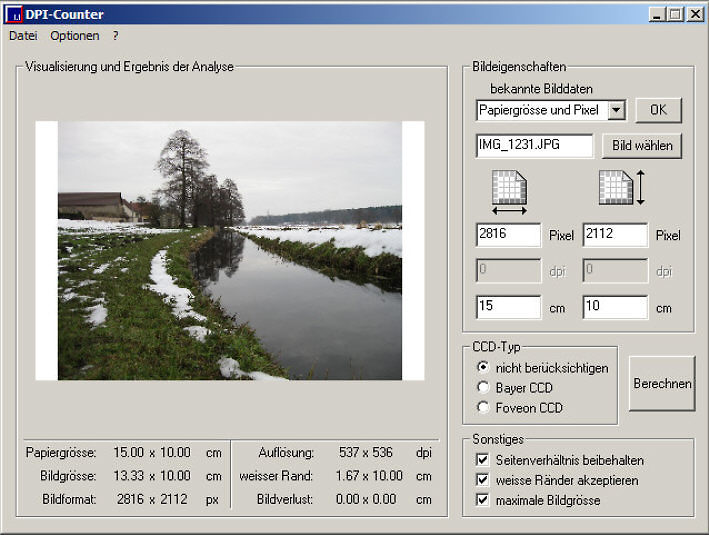This screenshot has height=535, width=709.
Task: Click the vertical height dimension icon
Action: (620, 189)
